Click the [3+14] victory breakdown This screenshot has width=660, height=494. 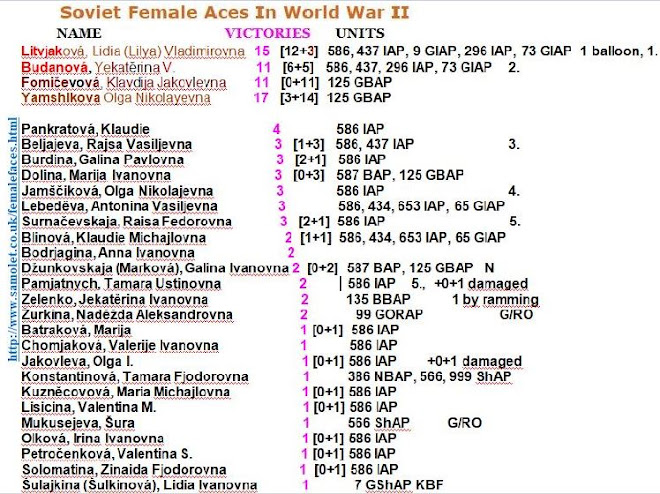(299, 98)
